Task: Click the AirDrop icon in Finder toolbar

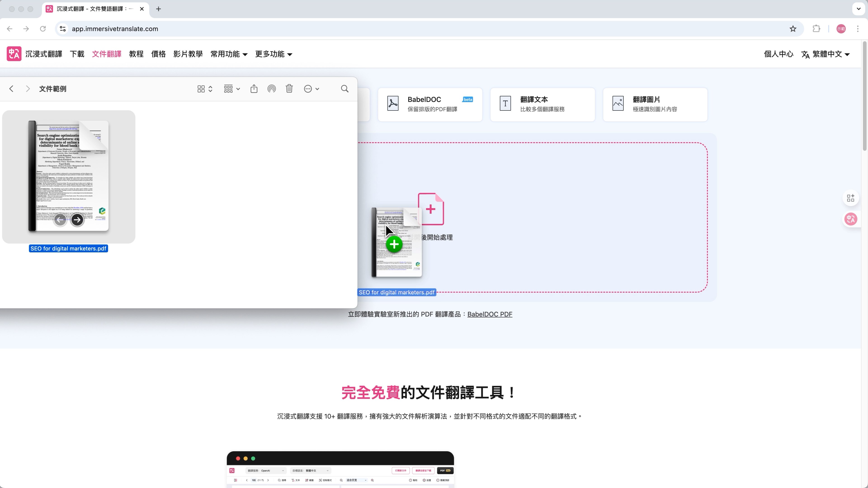Action: pyautogui.click(x=271, y=89)
